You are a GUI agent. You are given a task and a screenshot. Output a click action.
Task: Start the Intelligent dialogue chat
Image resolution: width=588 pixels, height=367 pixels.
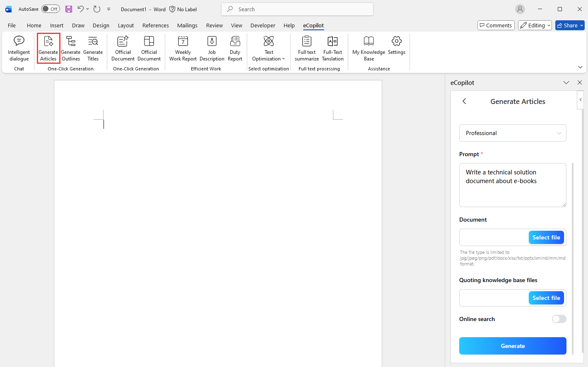coord(19,48)
